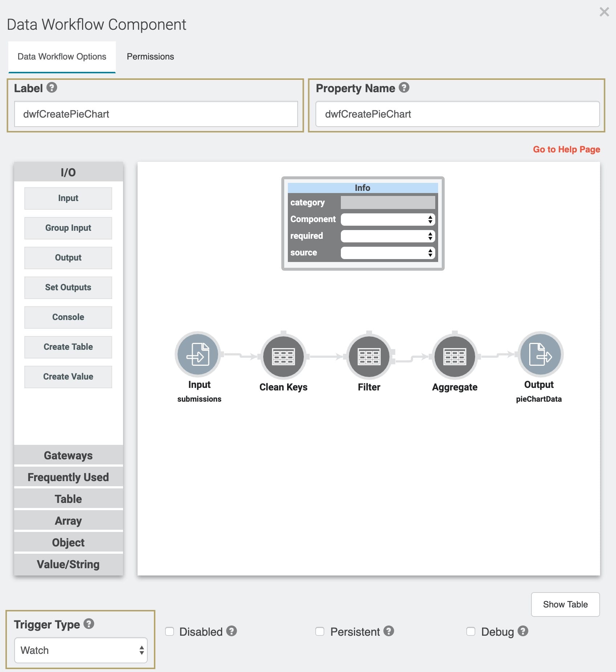
Task: Click the category field in Info panel
Action: pos(388,202)
